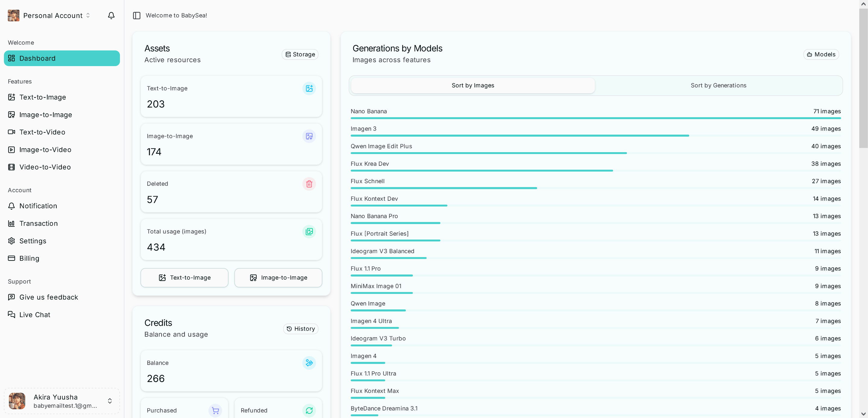This screenshot has width=868, height=418.
Task: Select Dashboard in the Welcome menu
Action: (x=37, y=58)
